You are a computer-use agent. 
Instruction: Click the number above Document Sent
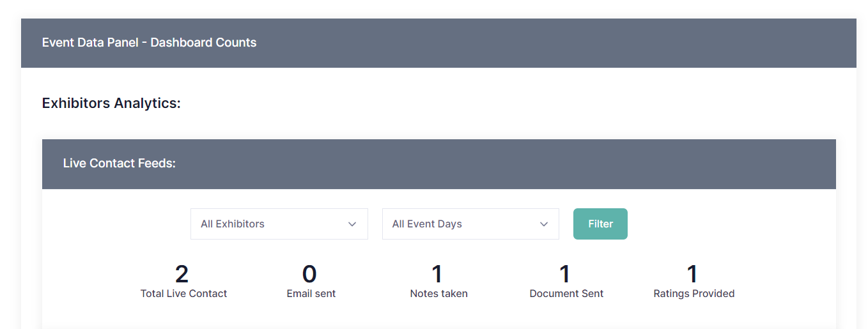[x=565, y=274]
